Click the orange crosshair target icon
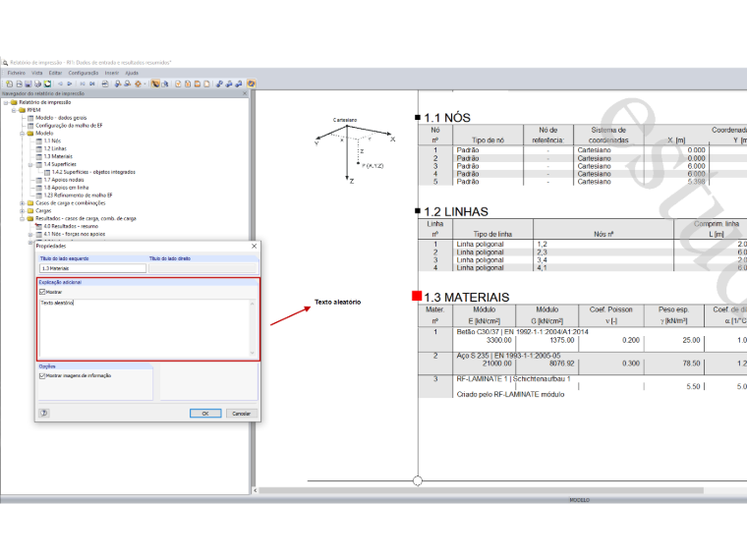The width and height of the screenshot is (747, 560). (138, 84)
